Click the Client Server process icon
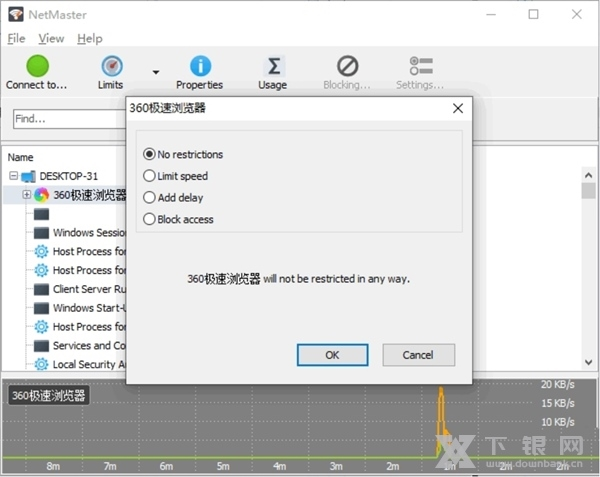 click(x=41, y=289)
